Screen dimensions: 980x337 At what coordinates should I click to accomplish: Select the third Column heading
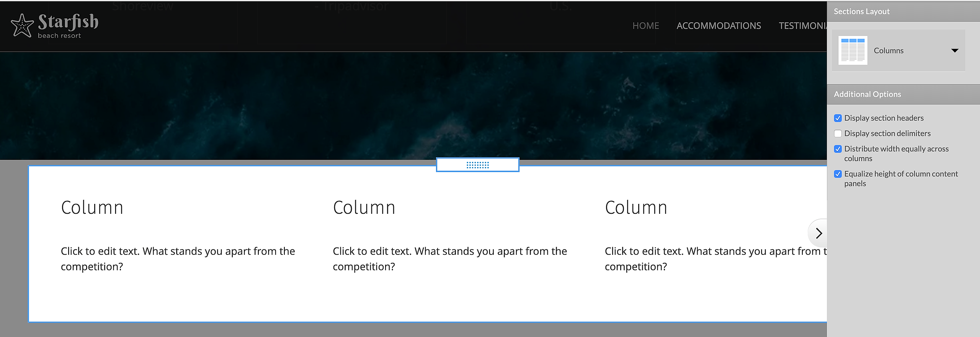click(636, 208)
